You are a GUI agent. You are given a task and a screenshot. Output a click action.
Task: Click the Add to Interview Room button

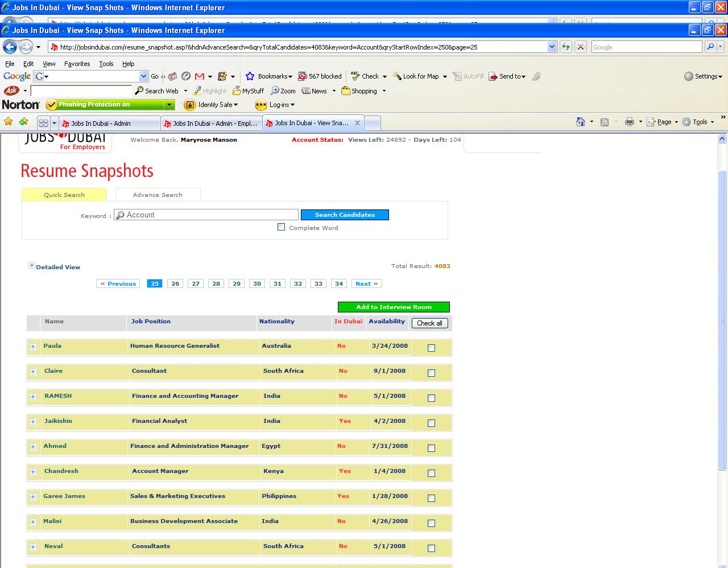[394, 307]
